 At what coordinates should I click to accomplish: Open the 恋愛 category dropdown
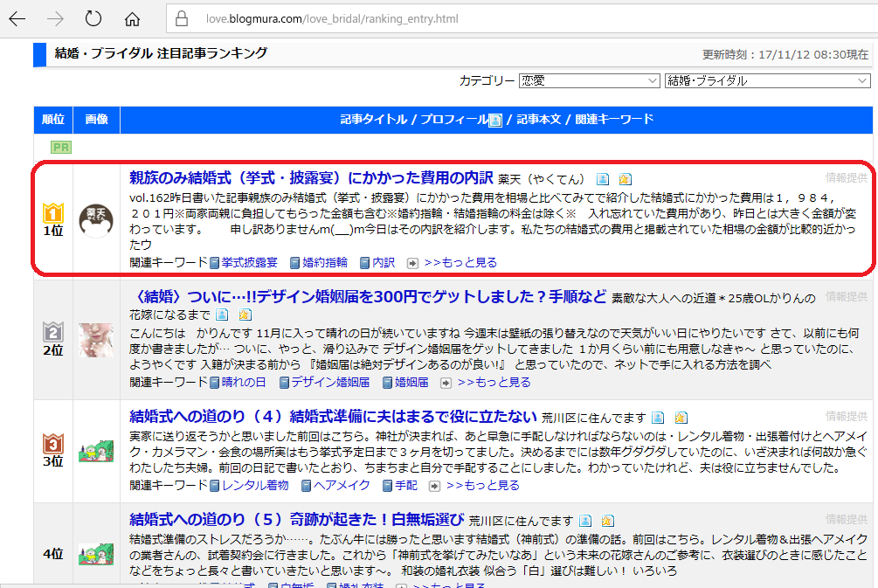pos(589,80)
